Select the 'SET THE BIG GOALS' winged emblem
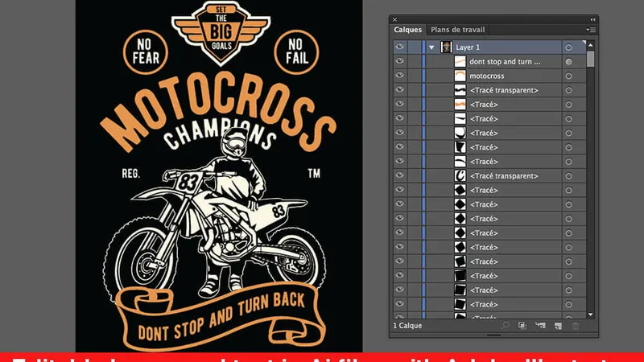 [221, 32]
